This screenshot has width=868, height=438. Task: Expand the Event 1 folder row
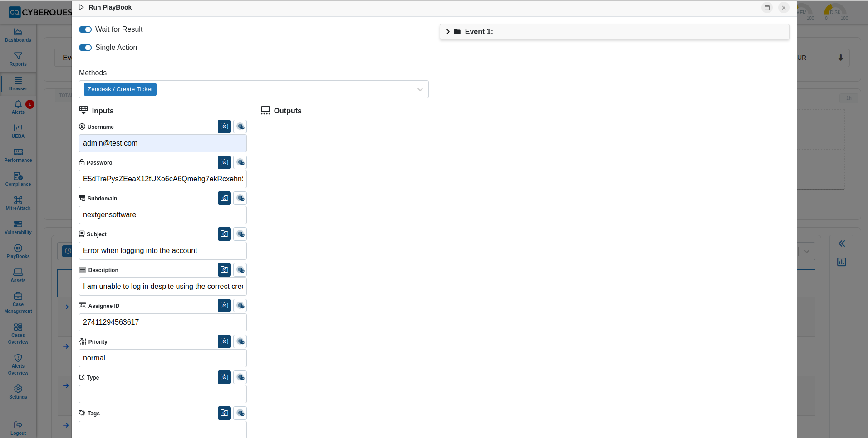pos(614,32)
